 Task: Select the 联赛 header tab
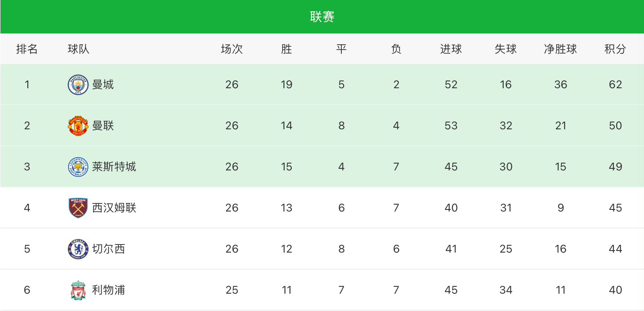(x=322, y=17)
